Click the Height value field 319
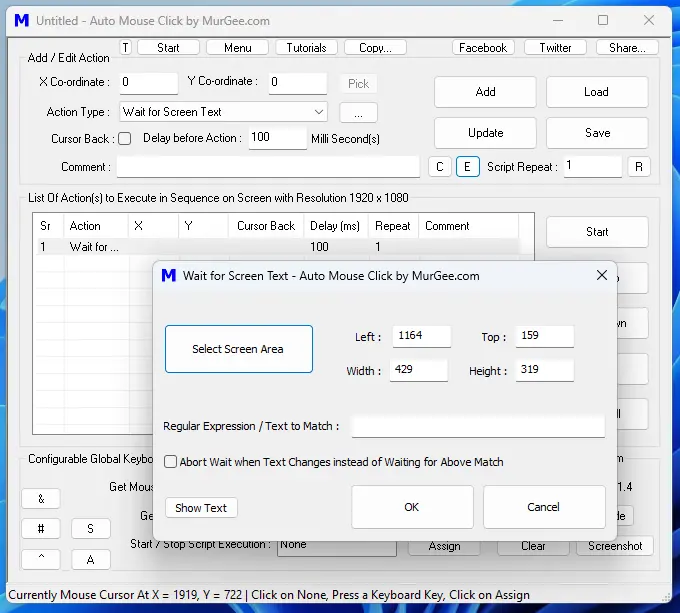680x613 pixels. pos(545,371)
